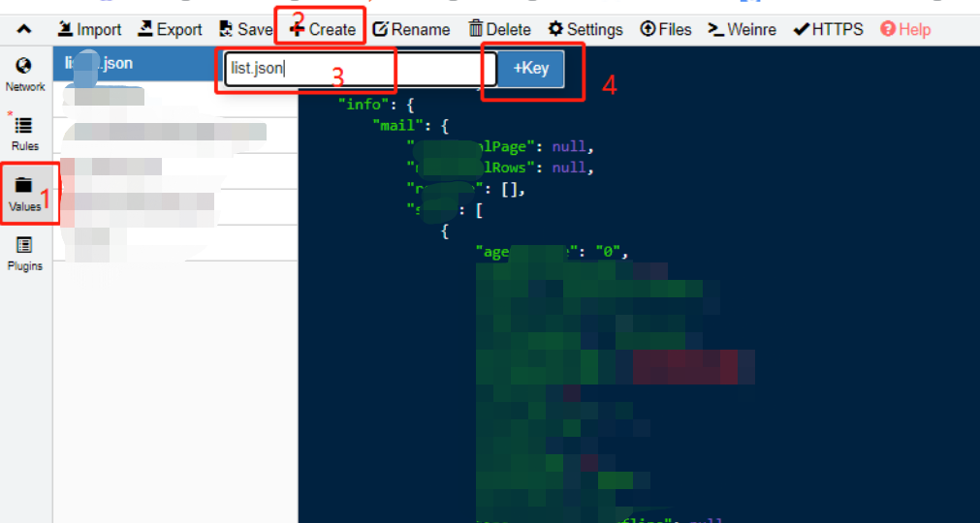This screenshot has height=523, width=980.
Task: Focus the key name input containing list.json
Action: click(x=354, y=69)
